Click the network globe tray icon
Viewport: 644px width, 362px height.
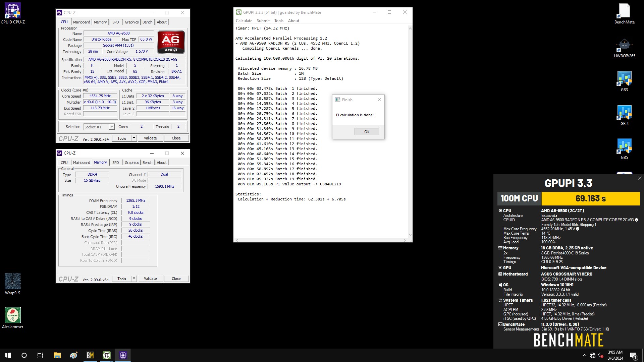pos(593,355)
